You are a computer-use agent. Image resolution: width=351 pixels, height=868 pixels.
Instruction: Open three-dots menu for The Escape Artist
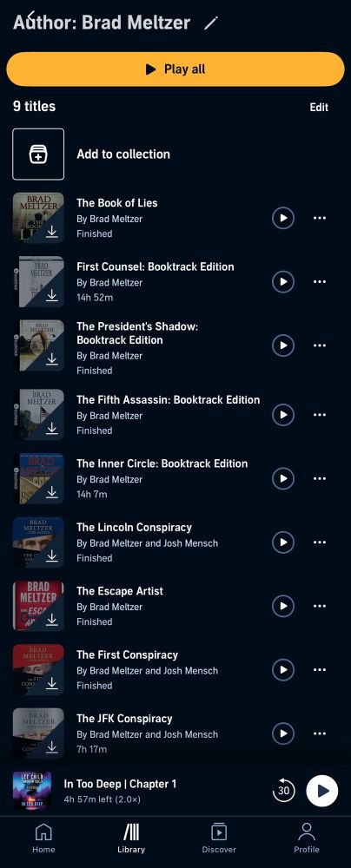click(x=320, y=606)
